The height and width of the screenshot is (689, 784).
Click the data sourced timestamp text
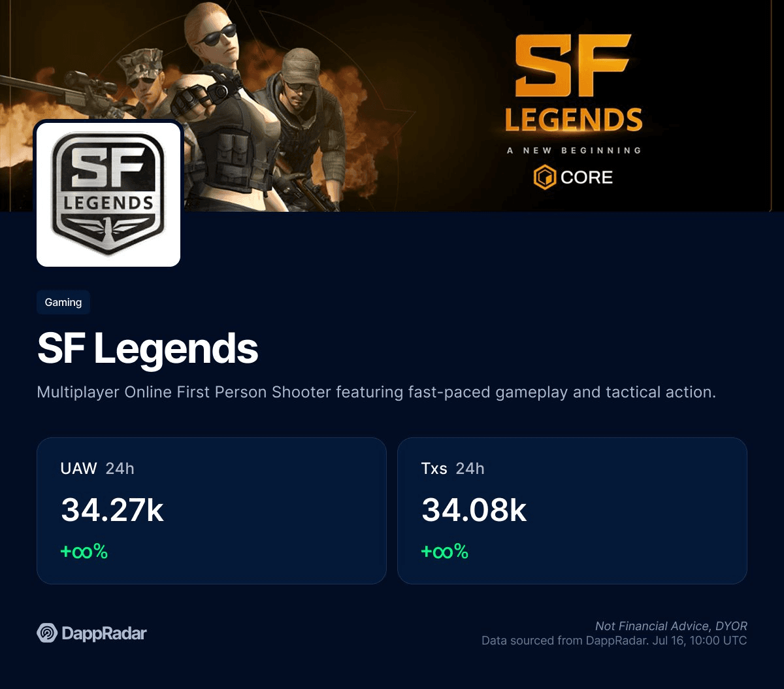614,641
